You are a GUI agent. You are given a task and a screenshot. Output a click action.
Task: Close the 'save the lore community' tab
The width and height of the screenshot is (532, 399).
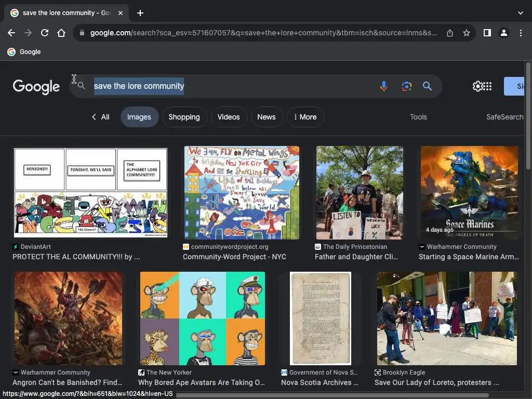pyautogui.click(x=121, y=13)
